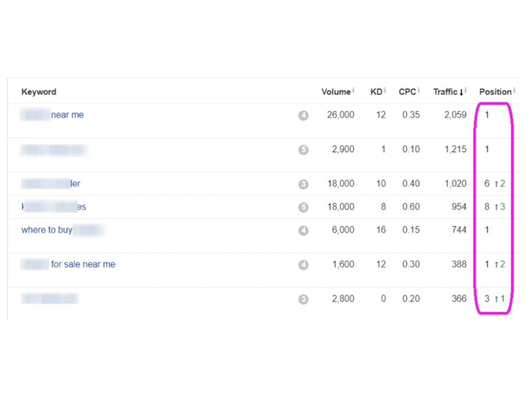Open SERP features badge in 1,020 traffic row

click(x=303, y=184)
